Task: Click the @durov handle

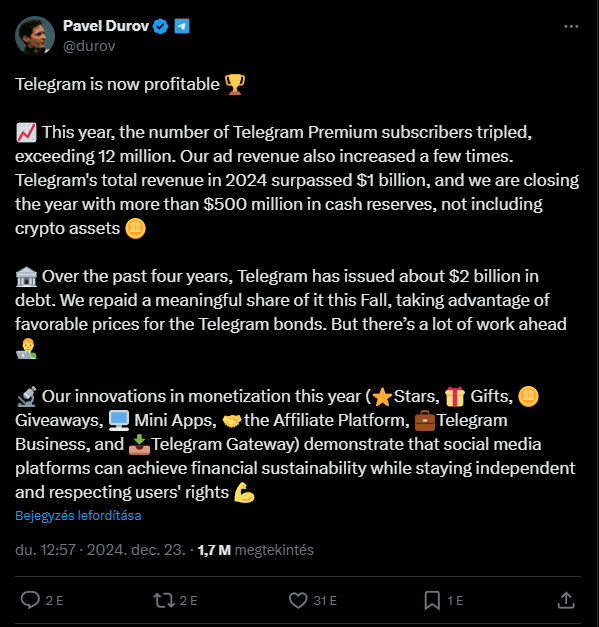Action: click(x=89, y=46)
